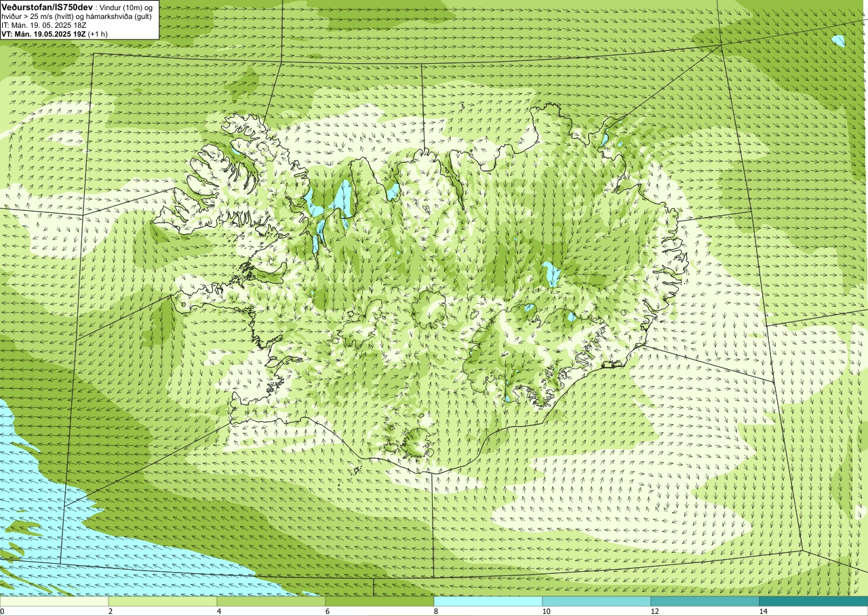Click the "4" scale label

coord(219,611)
